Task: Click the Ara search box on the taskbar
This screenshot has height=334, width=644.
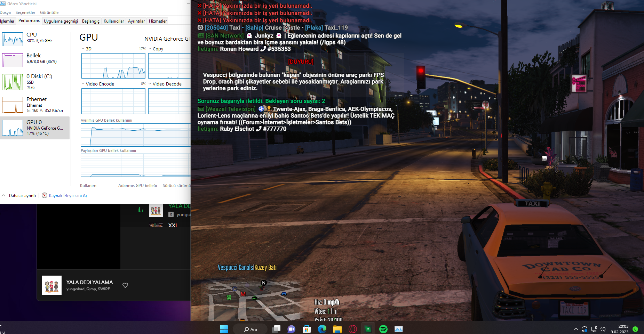Action: point(250,329)
